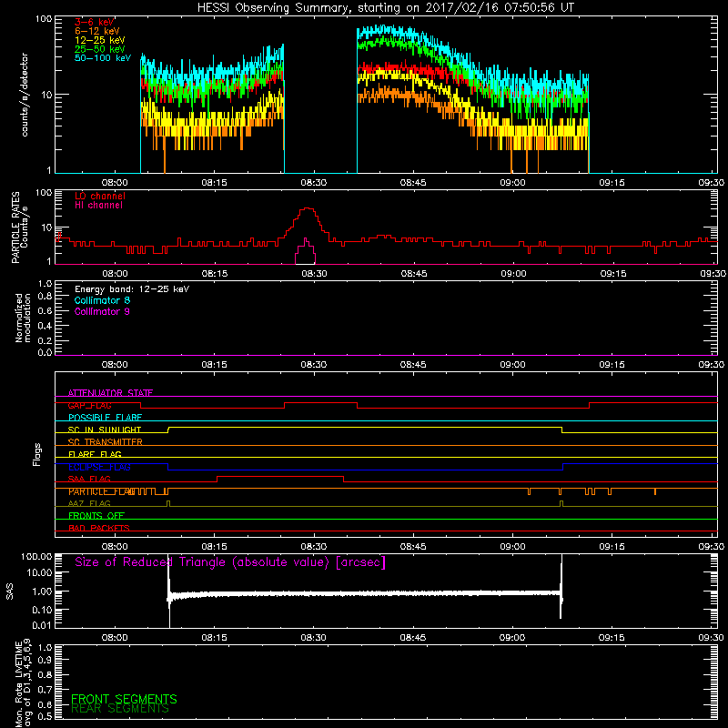The image size is (728, 728).
Task: Click the AAZ_FLAG label
Action: [x=89, y=504]
